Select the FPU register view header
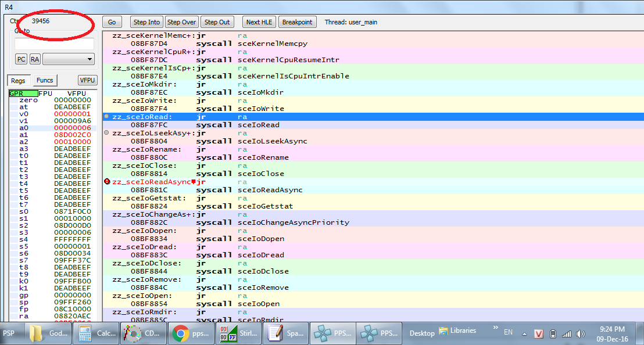The image size is (644, 345). pos(45,93)
